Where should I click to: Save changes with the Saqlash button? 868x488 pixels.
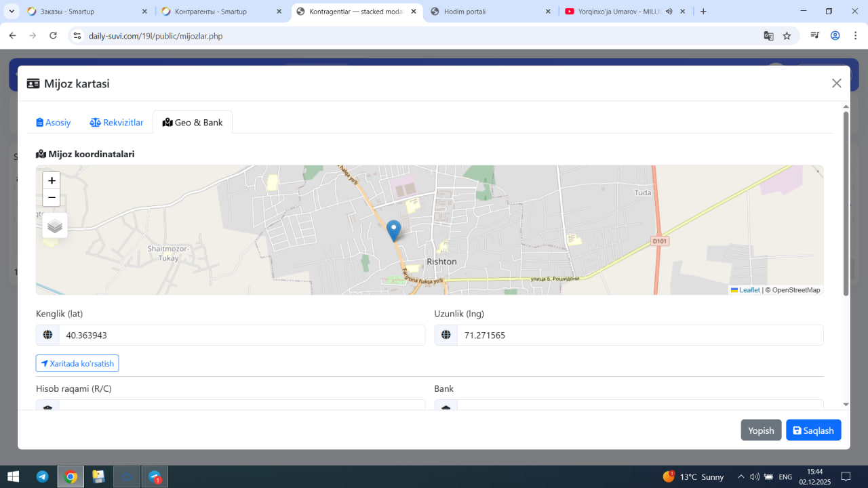pyautogui.click(x=813, y=430)
